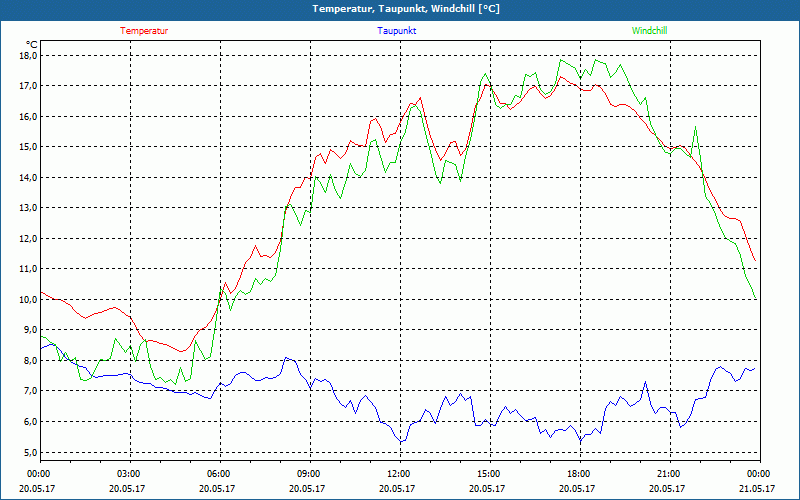This screenshot has height=500, width=800.
Task: Click the 6,0 y-axis value
Action: coord(30,421)
